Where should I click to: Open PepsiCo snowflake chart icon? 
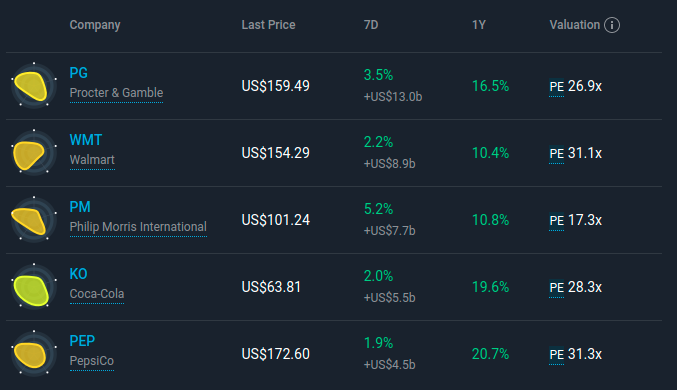click(34, 353)
